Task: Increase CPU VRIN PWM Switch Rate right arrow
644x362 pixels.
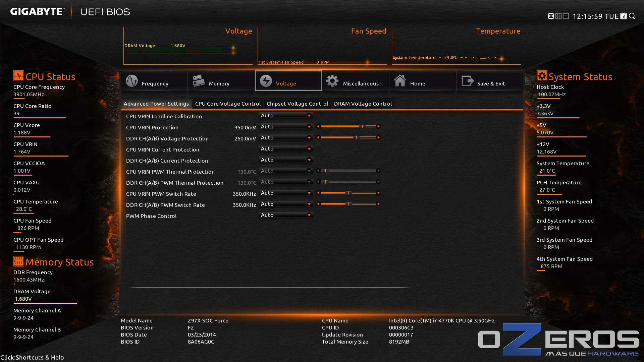Action: click(378, 193)
